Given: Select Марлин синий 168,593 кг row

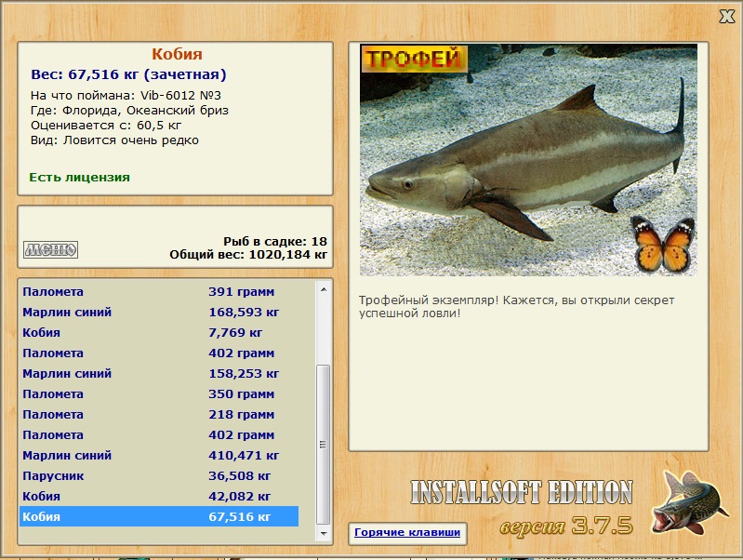Looking at the screenshot, I should coord(159,312).
